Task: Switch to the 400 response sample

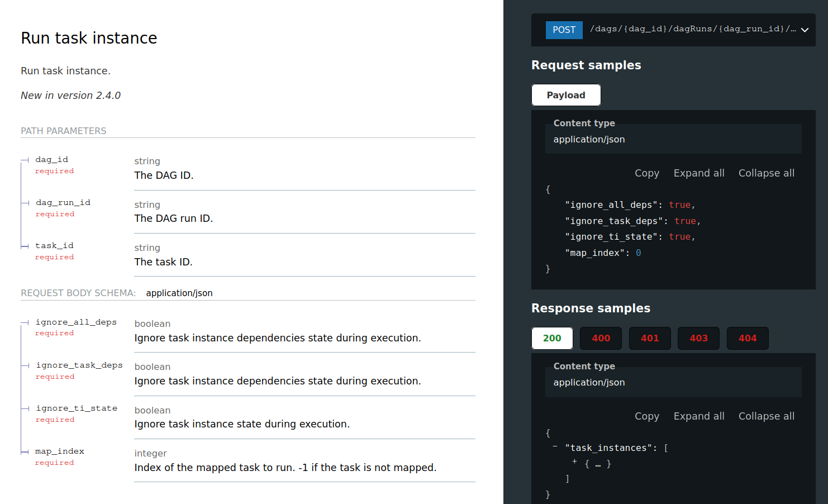Action: 601,338
